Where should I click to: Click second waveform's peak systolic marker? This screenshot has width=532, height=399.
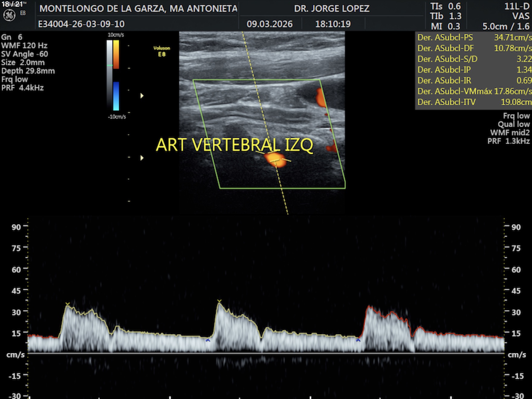coord(219,301)
